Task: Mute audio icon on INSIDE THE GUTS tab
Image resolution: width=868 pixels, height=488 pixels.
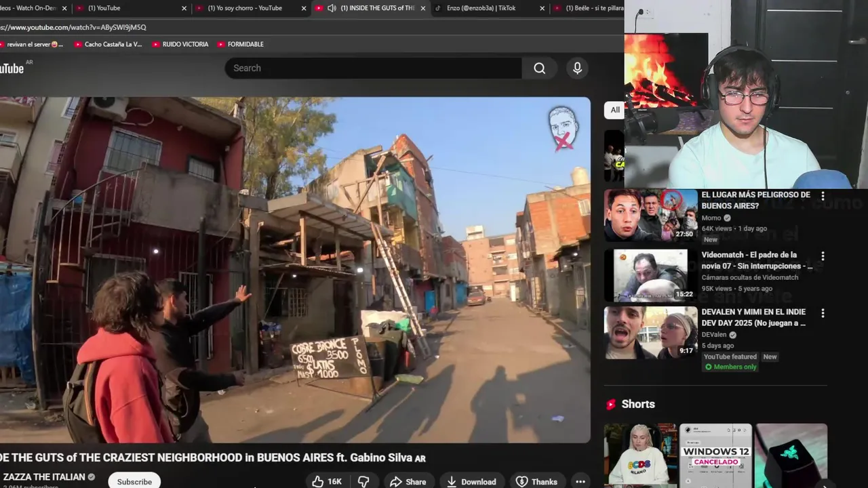Action: tap(332, 8)
